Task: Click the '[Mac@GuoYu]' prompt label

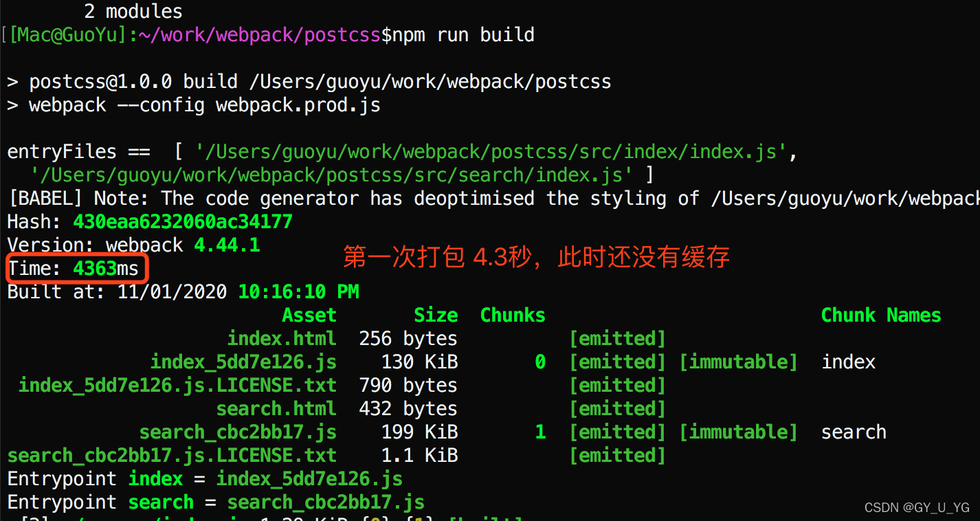Action: pyautogui.click(x=67, y=35)
